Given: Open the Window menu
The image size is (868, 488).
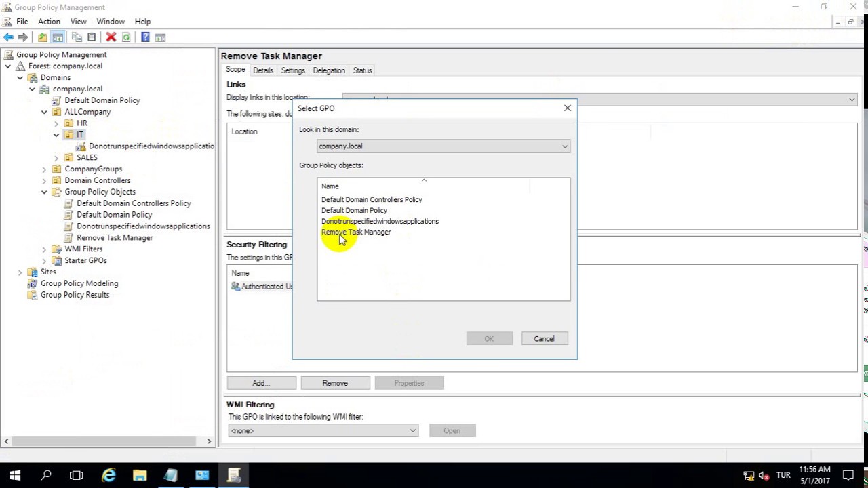Looking at the screenshot, I should click(x=111, y=22).
